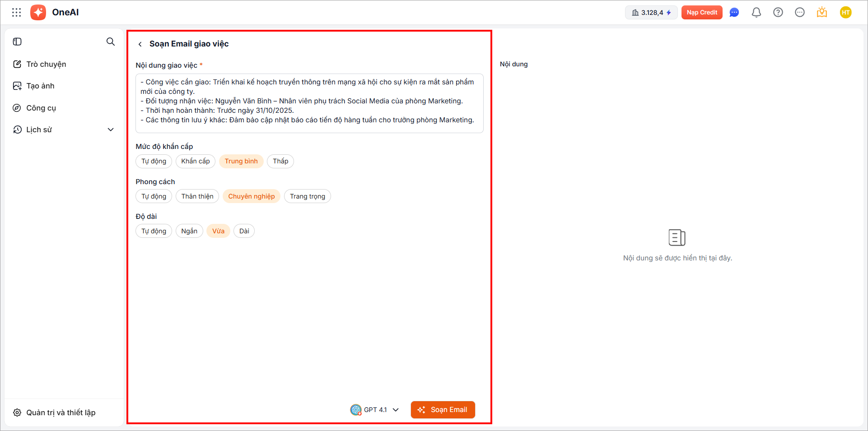The height and width of the screenshot is (431, 868).
Task: Select Dài length
Action: click(x=244, y=231)
